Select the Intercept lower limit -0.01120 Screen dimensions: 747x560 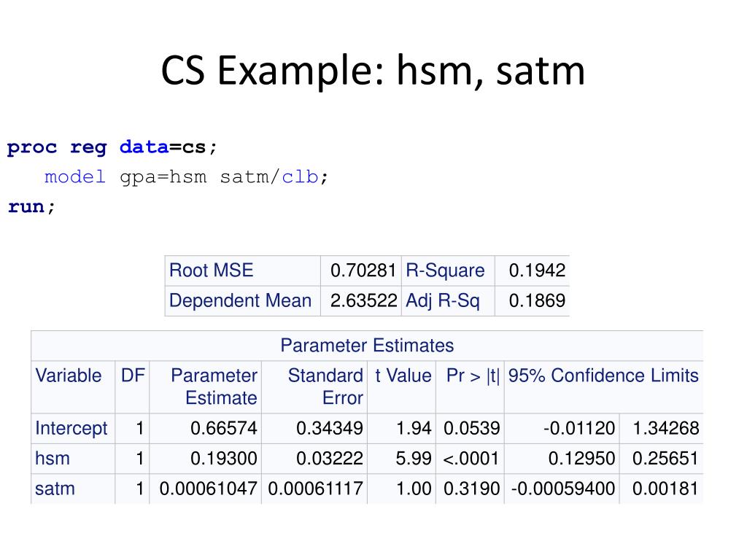(562, 428)
